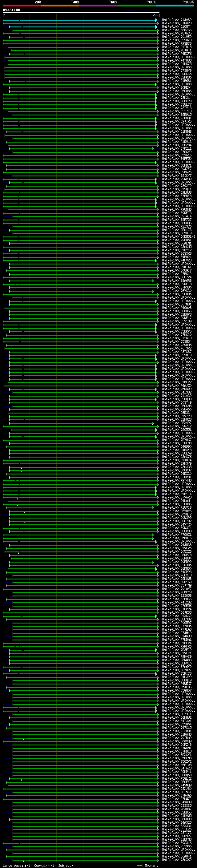Choose the UniRef100_A1TDJ5 hit

click(177, 47)
